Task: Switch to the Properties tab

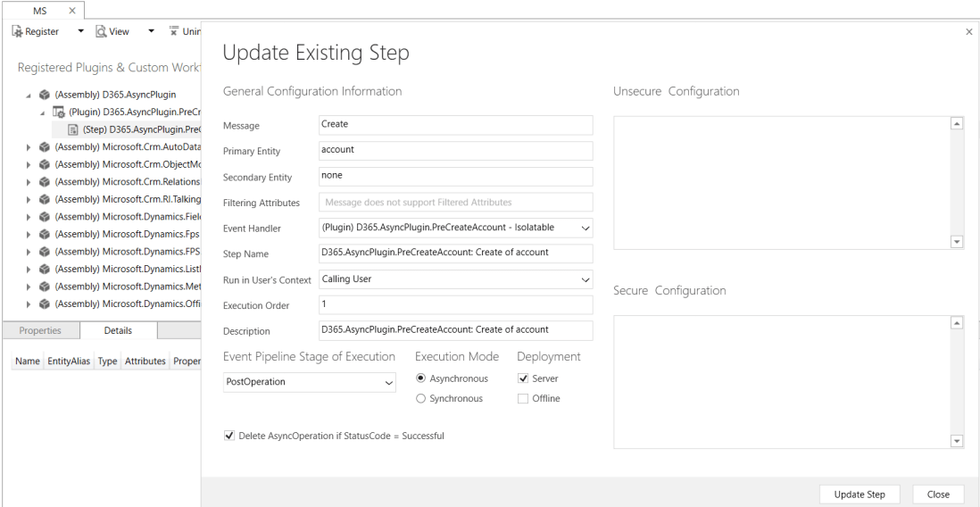Action: point(40,330)
